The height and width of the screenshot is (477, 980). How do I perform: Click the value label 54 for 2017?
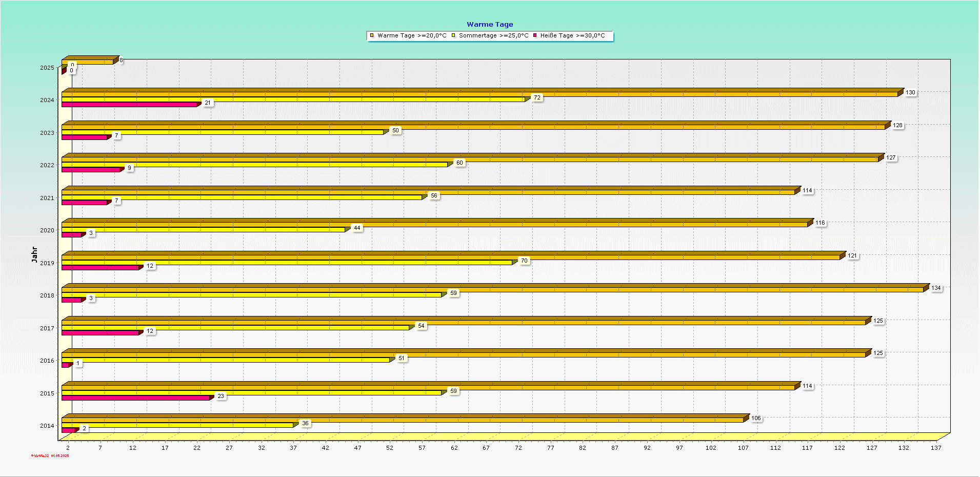(421, 326)
